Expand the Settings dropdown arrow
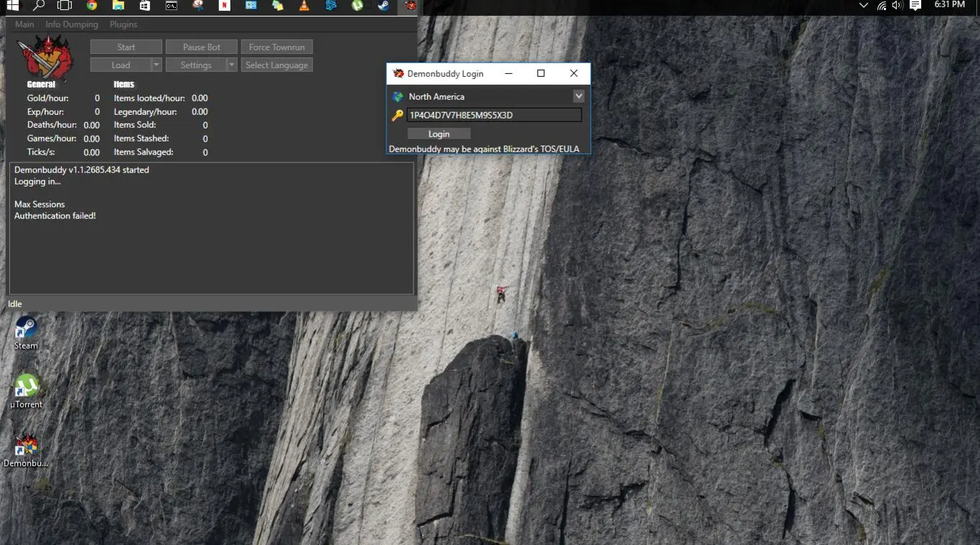This screenshot has width=980, height=545. click(232, 65)
